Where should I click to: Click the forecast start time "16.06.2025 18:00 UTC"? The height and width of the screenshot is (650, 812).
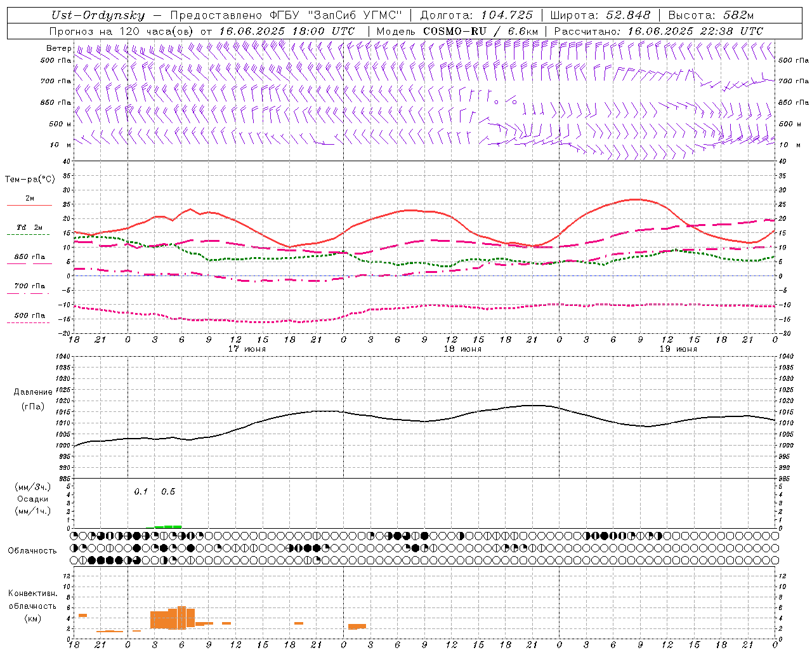point(287,31)
